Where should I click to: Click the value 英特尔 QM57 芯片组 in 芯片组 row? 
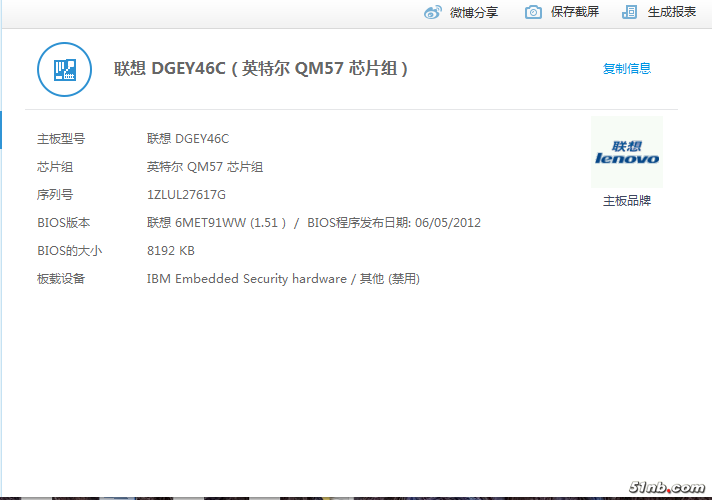(205, 167)
